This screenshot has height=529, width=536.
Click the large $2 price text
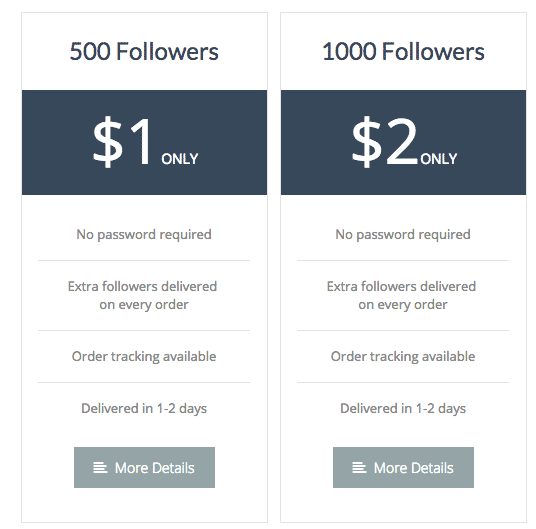[x=385, y=141]
